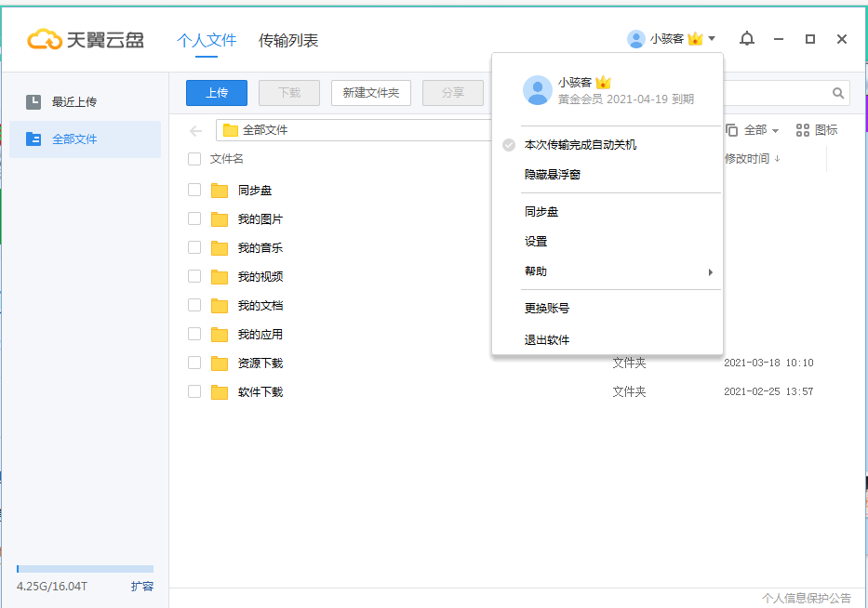The image size is (868, 608).
Task: Click the 分享 button
Action: click(x=453, y=93)
